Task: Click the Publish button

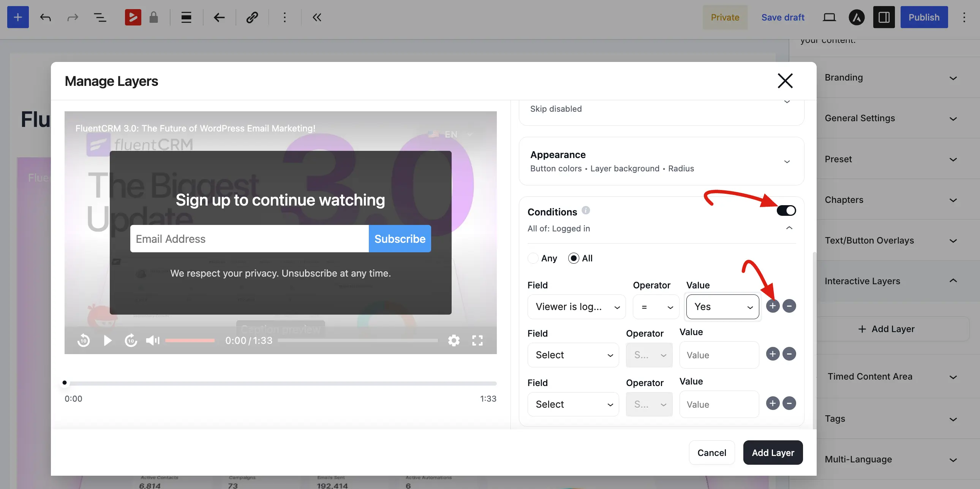Action: [x=924, y=17]
